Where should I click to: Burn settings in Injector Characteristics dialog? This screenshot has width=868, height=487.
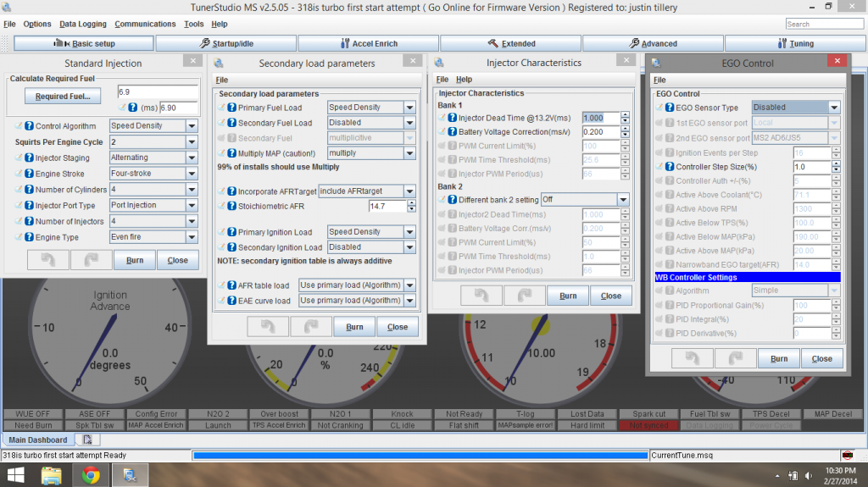point(568,296)
